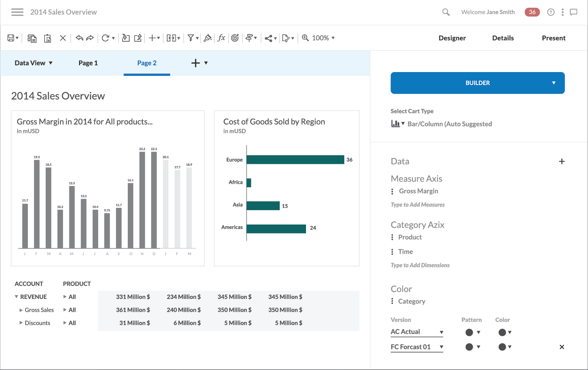The height and width of the screenshot is (370, 588).
Task: Open the BUILDER panel dropdown
Action: (x=554, y=83)
